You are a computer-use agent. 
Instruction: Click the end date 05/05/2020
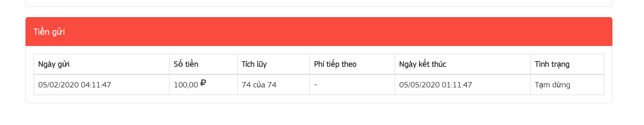point(420,85)
